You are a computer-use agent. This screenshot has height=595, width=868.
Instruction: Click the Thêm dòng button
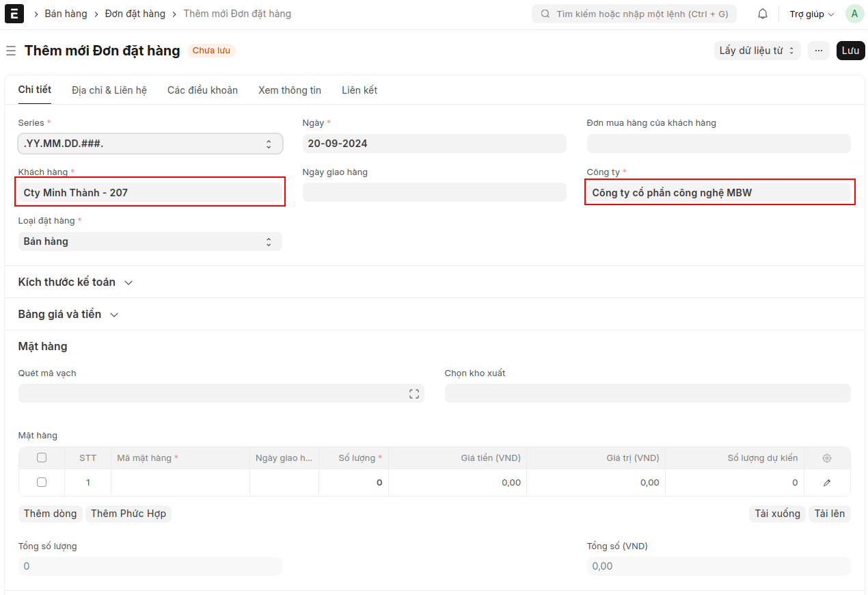pos(50,514)
